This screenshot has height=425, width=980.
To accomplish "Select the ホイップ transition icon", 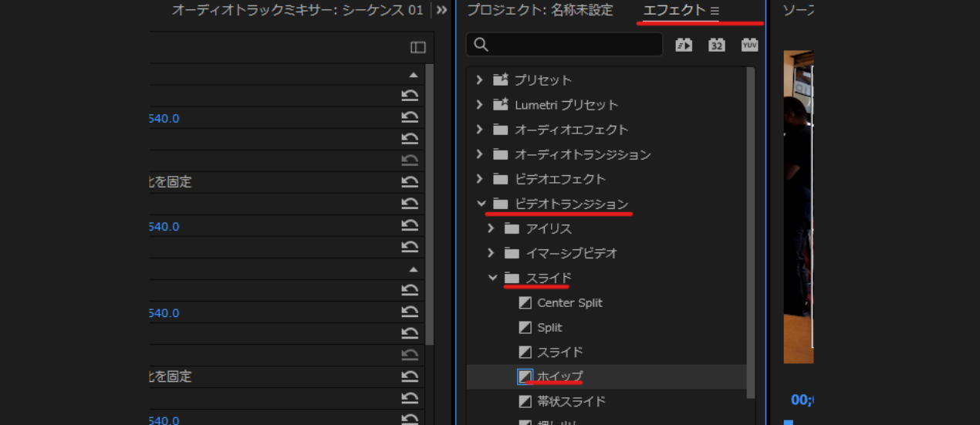I will [x=525, y=376].
